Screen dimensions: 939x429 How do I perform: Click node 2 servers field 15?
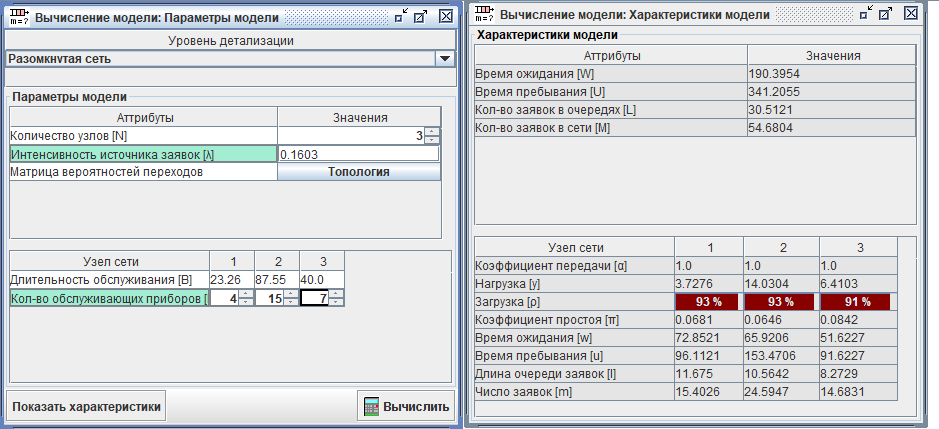pyautogui.click(x=269, y=298)
